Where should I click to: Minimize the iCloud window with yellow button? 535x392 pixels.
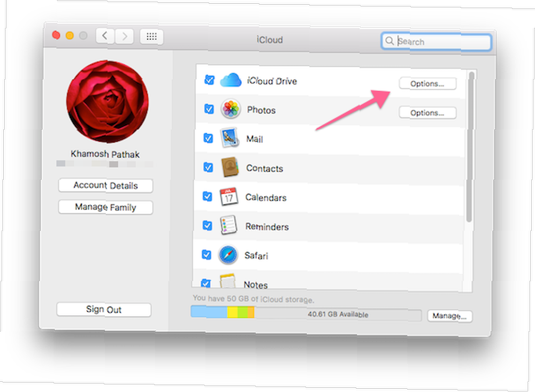point(70,35)
